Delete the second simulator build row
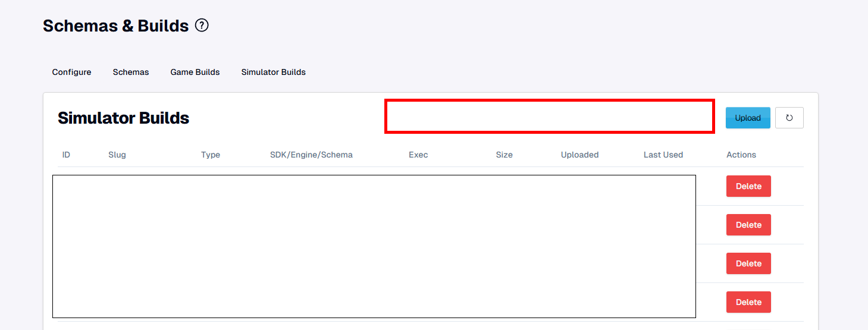 pos(748,225)
